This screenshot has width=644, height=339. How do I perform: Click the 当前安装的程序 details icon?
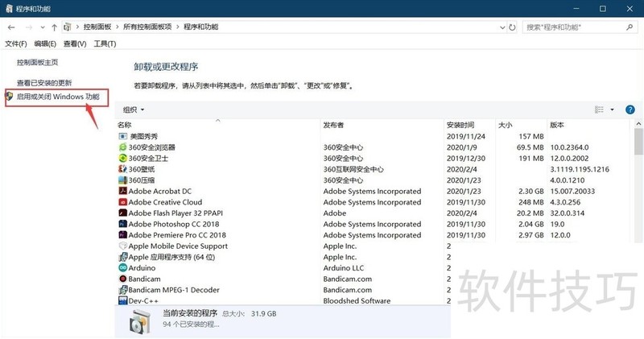click(138, 321)
